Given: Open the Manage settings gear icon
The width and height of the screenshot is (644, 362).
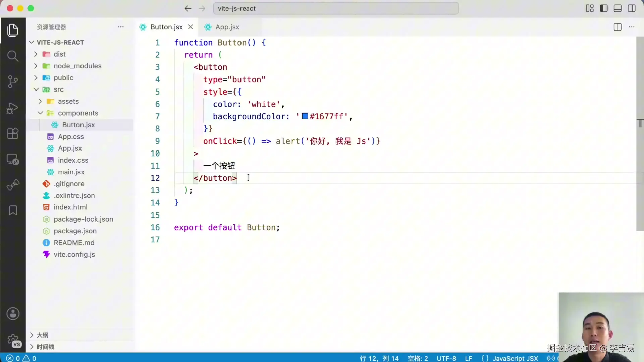Looking at the screenshot, I should click(13, 340).
